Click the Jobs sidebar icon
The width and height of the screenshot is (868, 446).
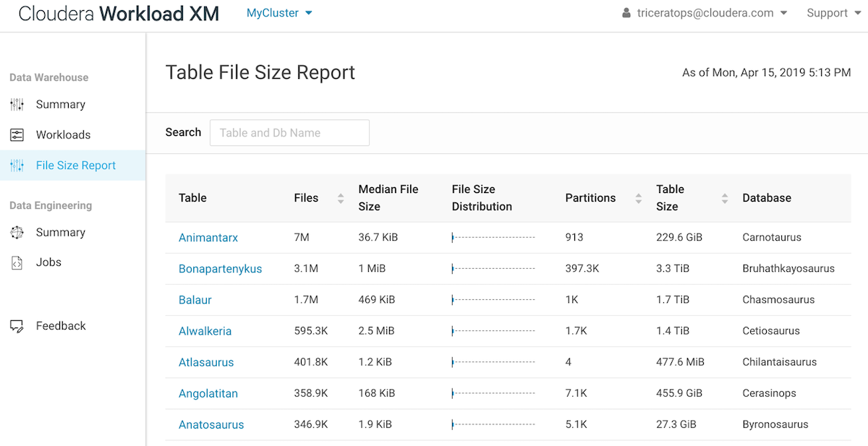[x=17, y=263]
